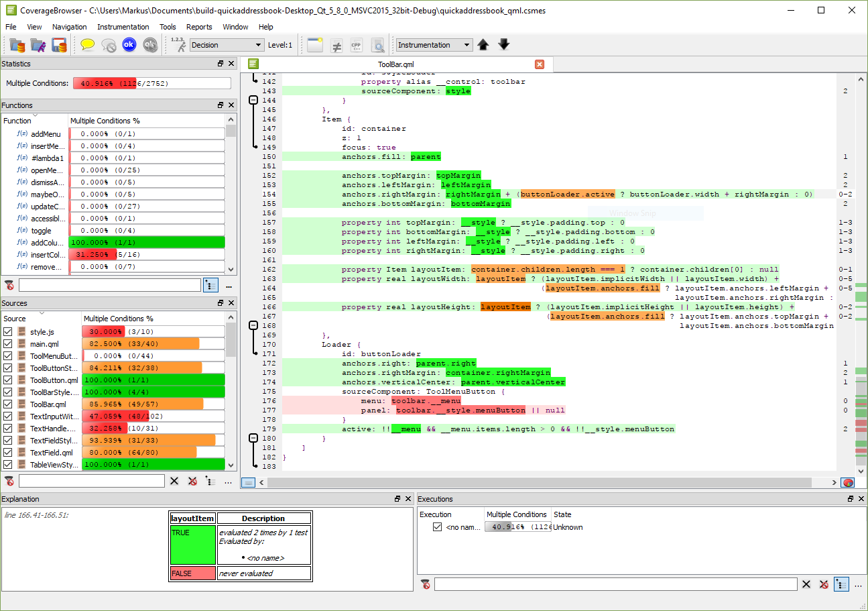Open the Reports menu
Screen dimensions: 868x611
pyautogui.click(x=199, y=27)
